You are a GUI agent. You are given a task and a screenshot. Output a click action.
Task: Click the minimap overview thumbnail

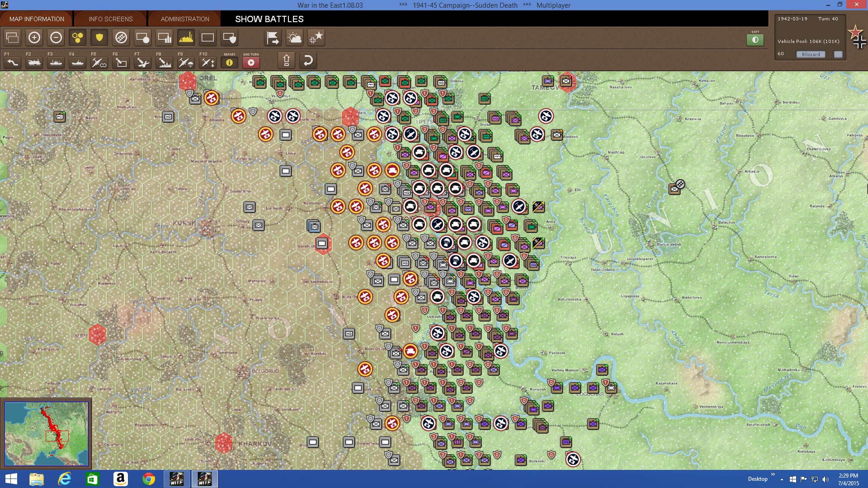47,433
